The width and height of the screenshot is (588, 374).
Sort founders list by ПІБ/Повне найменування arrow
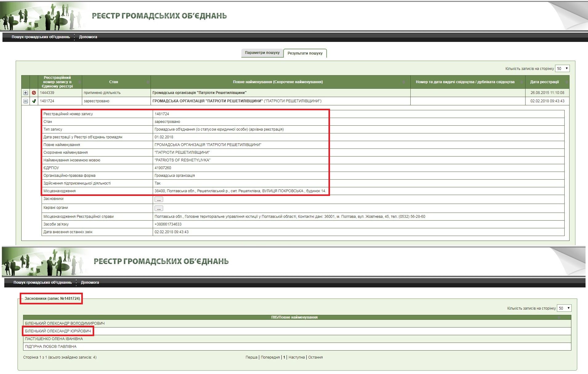click(x=559, y=317)
